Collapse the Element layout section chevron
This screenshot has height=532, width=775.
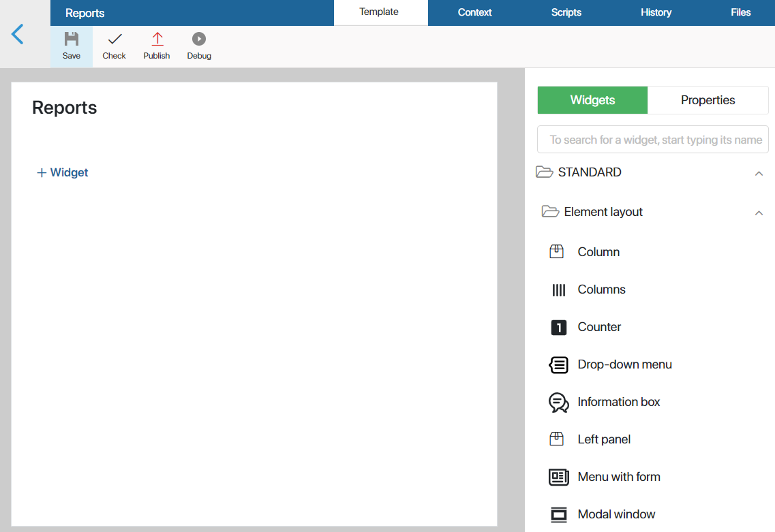tap(759, 213)
